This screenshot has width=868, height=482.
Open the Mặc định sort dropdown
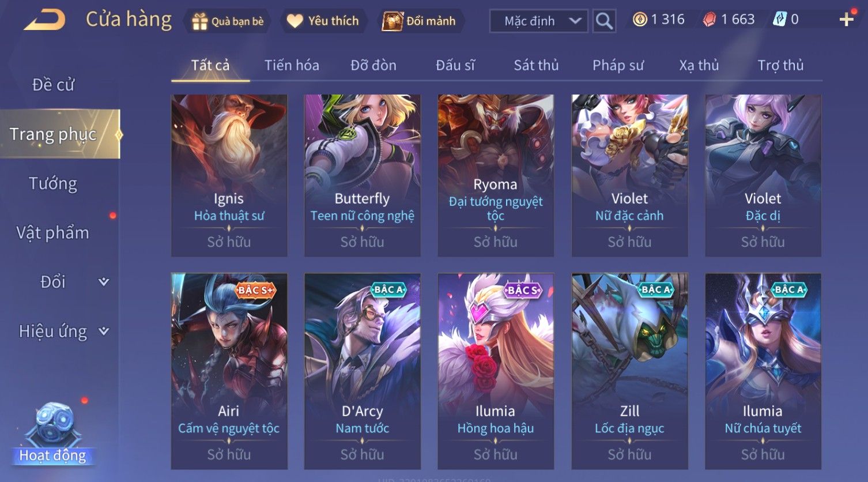(538, 21)
